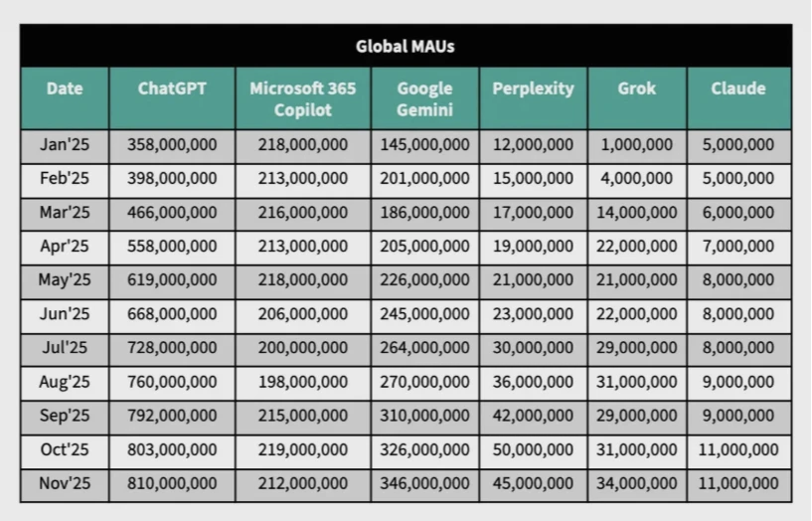Click the Microsoft 365 Copilot header
The height and width of the screenshot is (521, 812).
303,98
